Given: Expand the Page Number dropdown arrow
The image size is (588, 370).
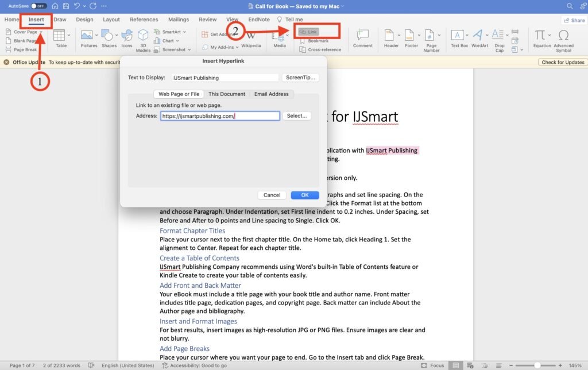Looking at the screenshot, I should point(439,35).
